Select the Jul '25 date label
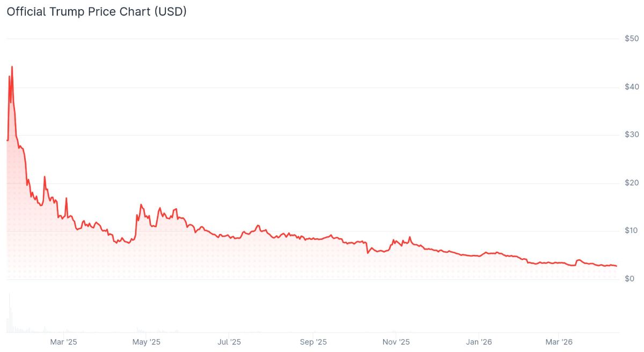Viewport: 644px width, 352px height. (x=229, y=342)
